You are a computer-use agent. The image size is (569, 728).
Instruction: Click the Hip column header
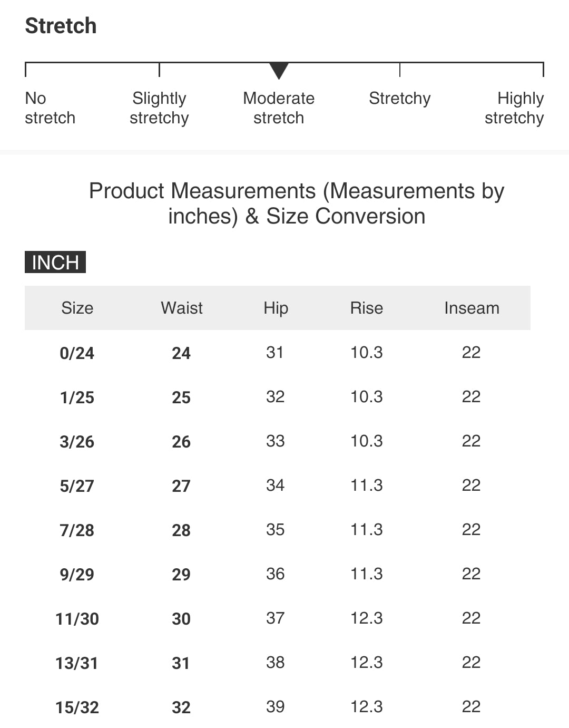tap(276, 308)
